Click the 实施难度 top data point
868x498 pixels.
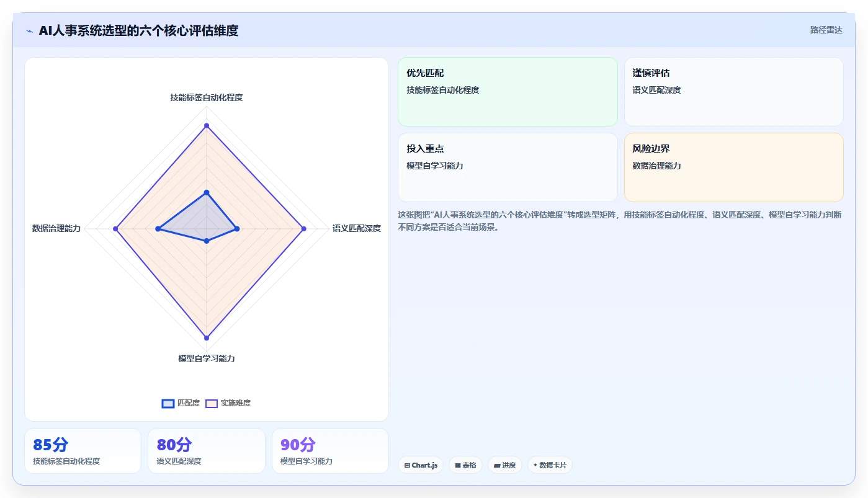click(x=207, y=126)
